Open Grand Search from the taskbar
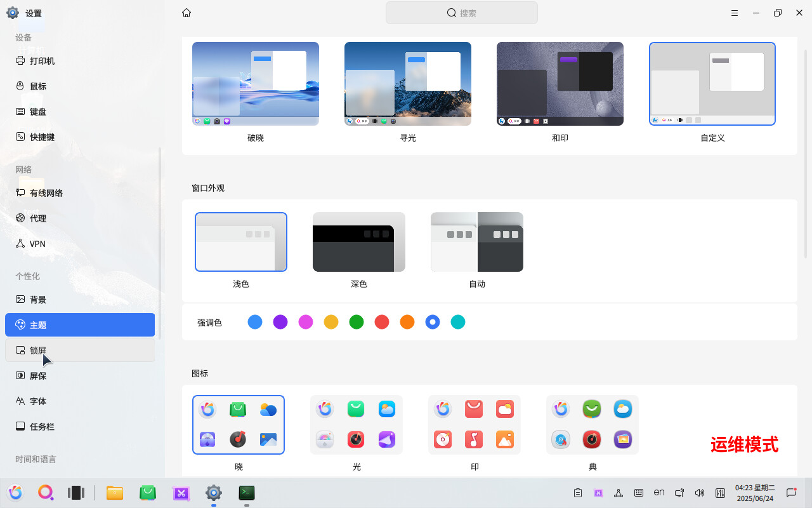The height and width of the screenshot is (508, 812). point(46,493)
